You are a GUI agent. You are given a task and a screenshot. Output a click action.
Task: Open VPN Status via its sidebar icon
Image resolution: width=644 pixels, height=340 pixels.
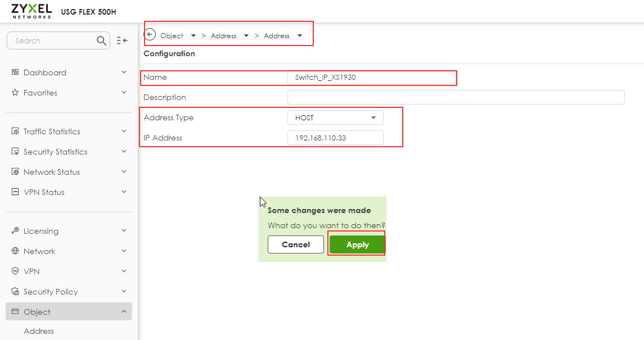(x=15, y=192)
